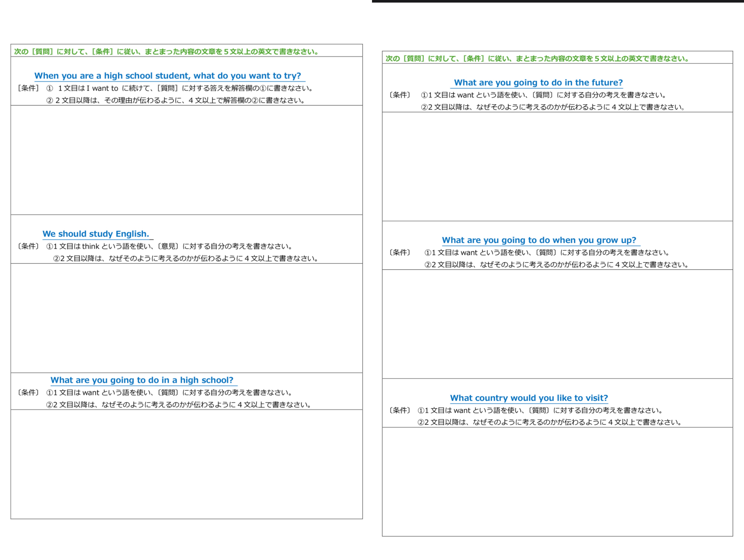The image size is (744, 560).
Task: Click condition ① line under 'in the future?' question
Action: [544, 95]
